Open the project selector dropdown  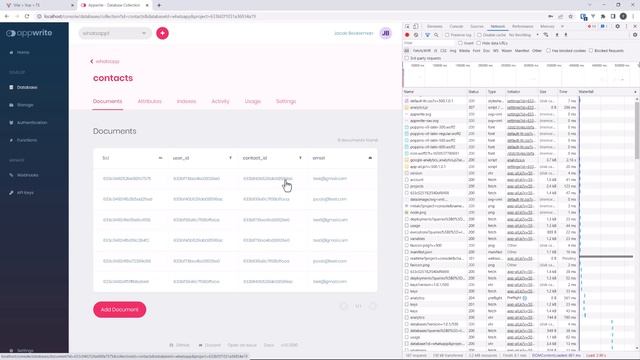coord(114,33)
